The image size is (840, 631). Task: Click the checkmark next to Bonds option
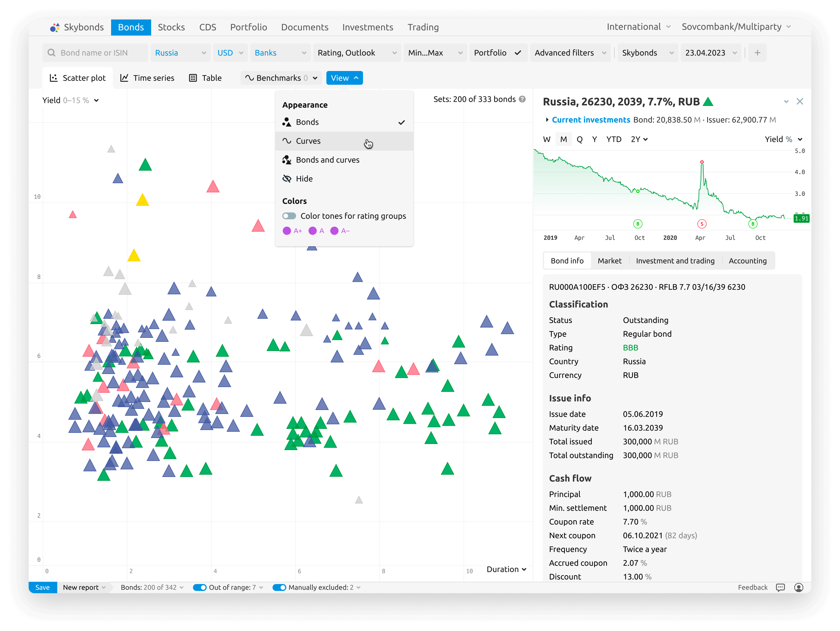point(401,122)
